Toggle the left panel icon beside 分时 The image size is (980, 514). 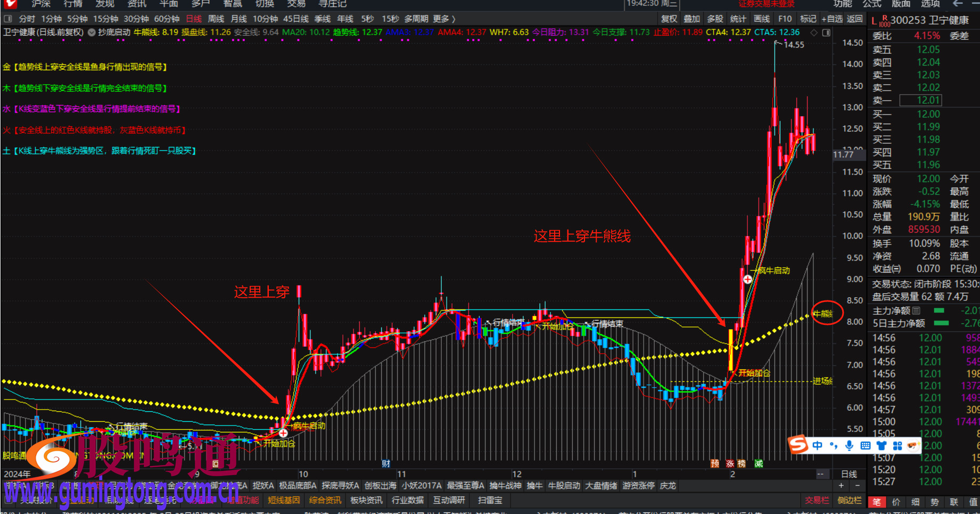point(8,19)
